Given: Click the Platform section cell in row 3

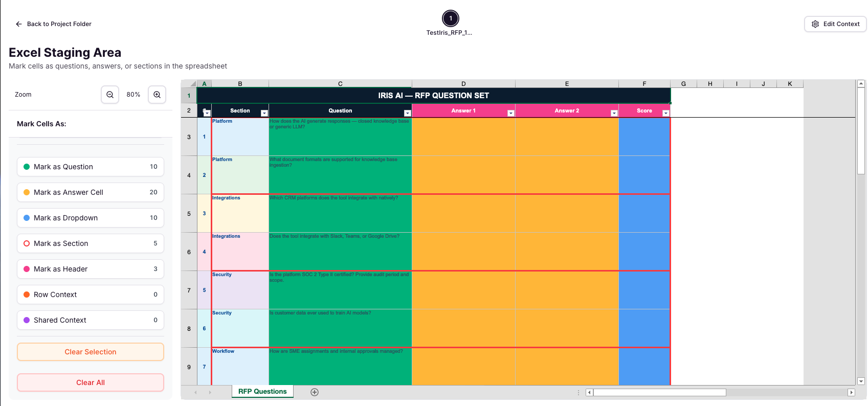Looking at the screenshot, I should pyautogui.click(x=240, y=137).
